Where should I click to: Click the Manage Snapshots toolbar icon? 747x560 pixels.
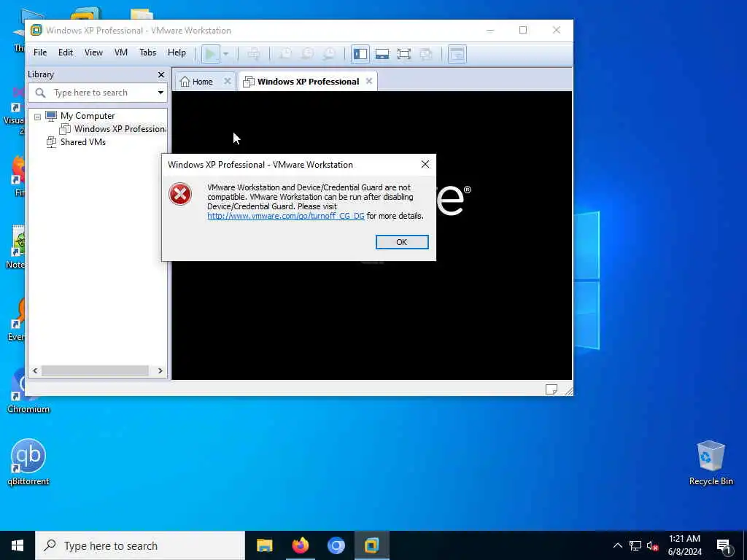(x=329, y=54)
